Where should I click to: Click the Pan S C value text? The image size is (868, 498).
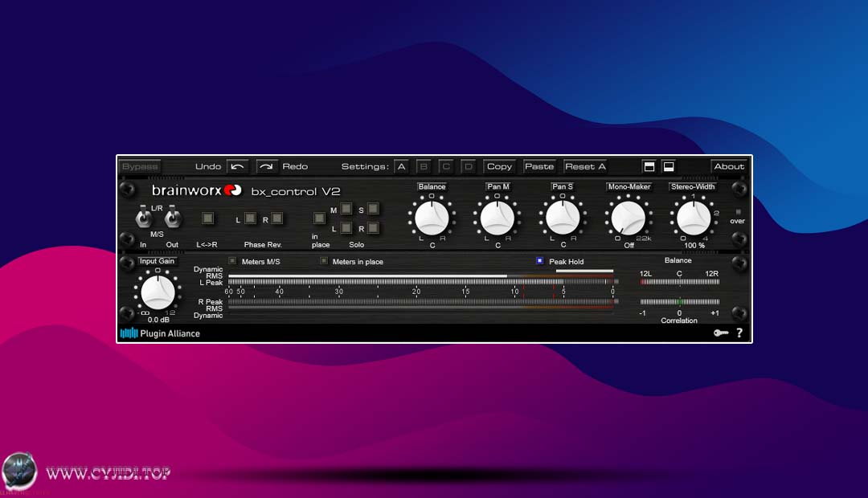point(563,245)
